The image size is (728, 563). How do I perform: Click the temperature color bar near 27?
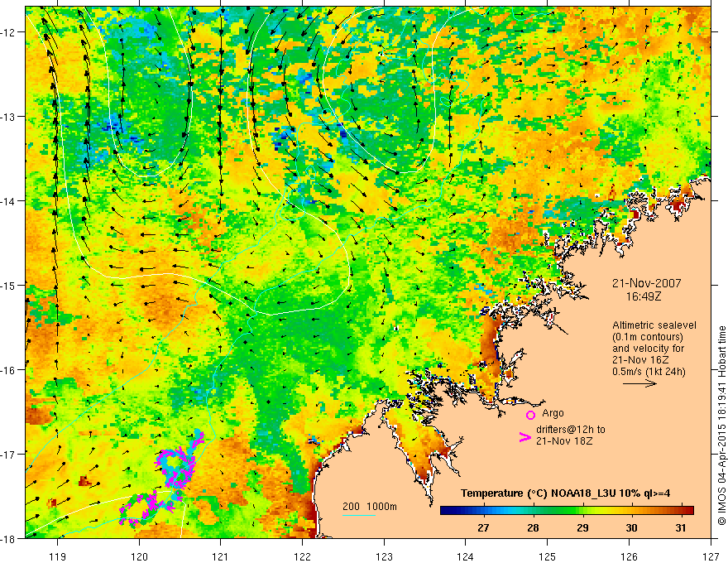coord(483,511)
